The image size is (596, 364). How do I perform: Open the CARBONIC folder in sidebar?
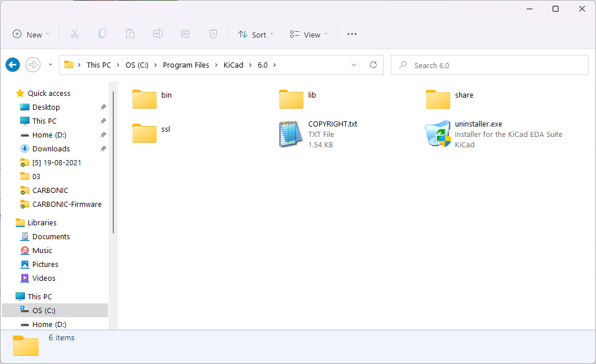click(x=50, y=190)
